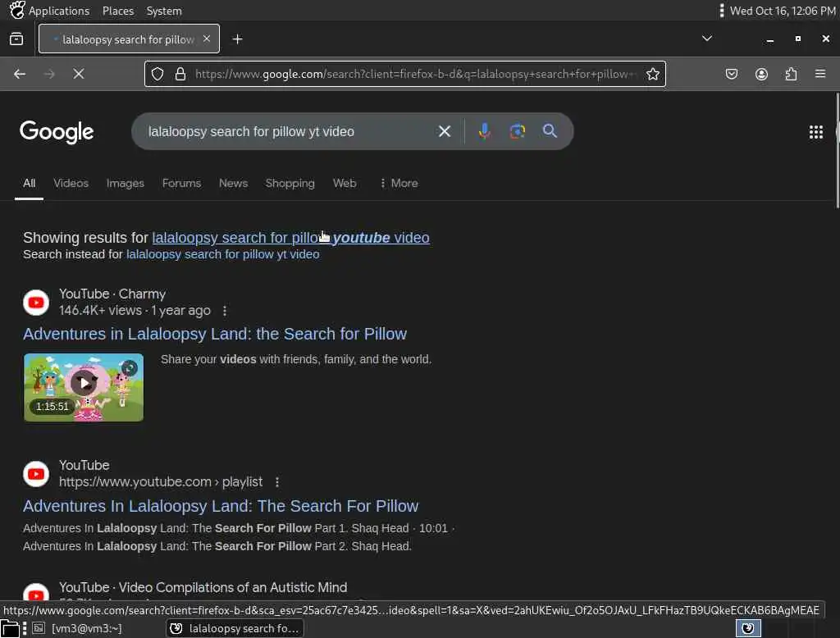Screen dimensions: 840x638
Task: Open tracking protection shield icon
Action: point(157,74)
